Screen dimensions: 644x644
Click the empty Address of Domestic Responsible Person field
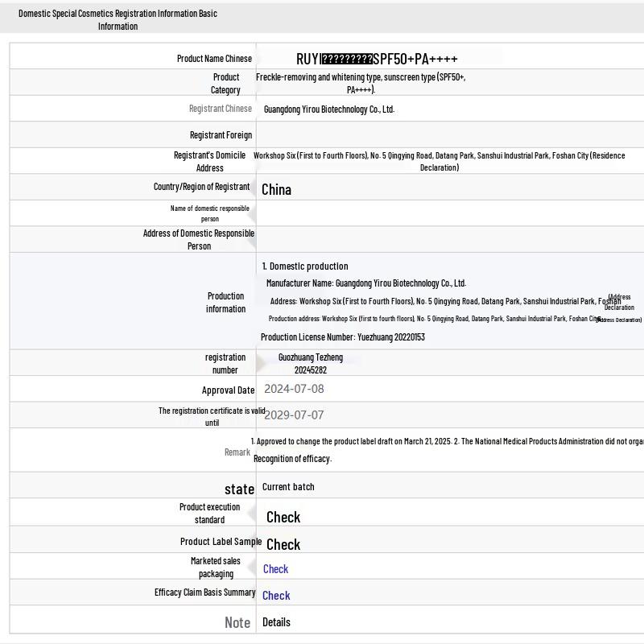click(449, 239)
